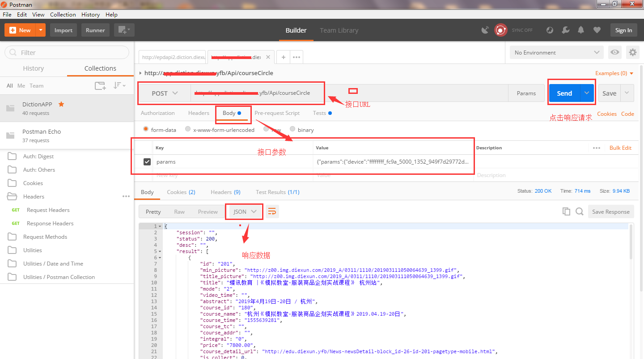The width and height of the screenshot is (644, 359).
Task: Open notifications bell icon
Action: [x=581, y=30]
